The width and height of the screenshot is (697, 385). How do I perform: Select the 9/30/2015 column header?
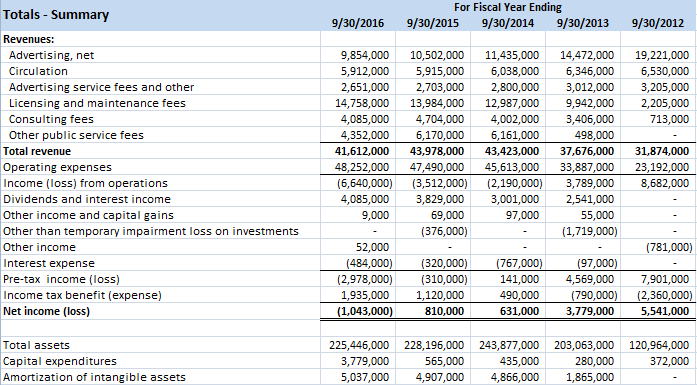tap(433, 23)
